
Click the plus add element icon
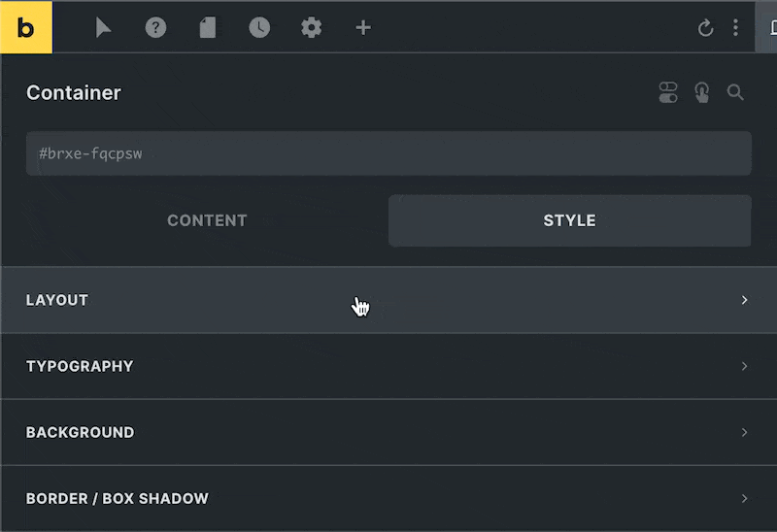click(363, 28)
